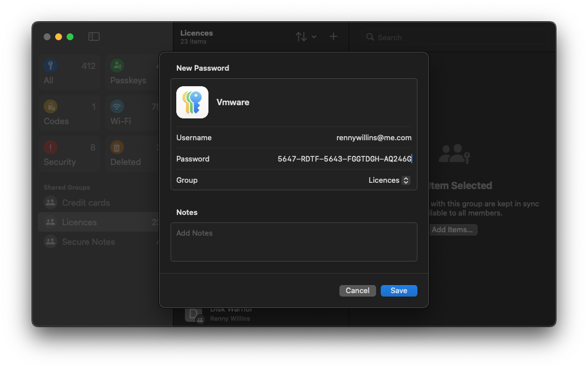Open the Deleted category
This screenshot has width=588, height=369.
pos(133,154)
